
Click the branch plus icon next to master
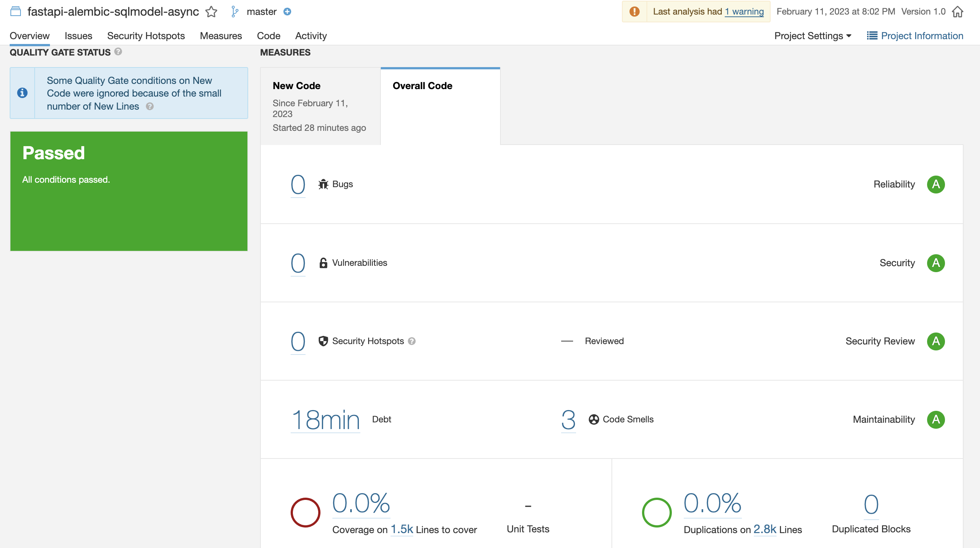[x=287, y=12]
